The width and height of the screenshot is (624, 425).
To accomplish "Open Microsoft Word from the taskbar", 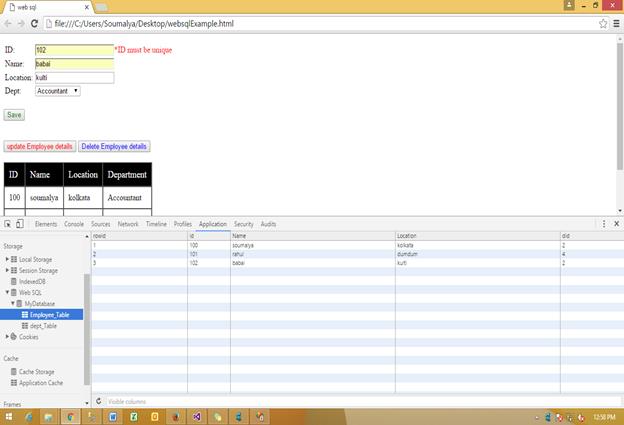I will (x=113, y=417).
